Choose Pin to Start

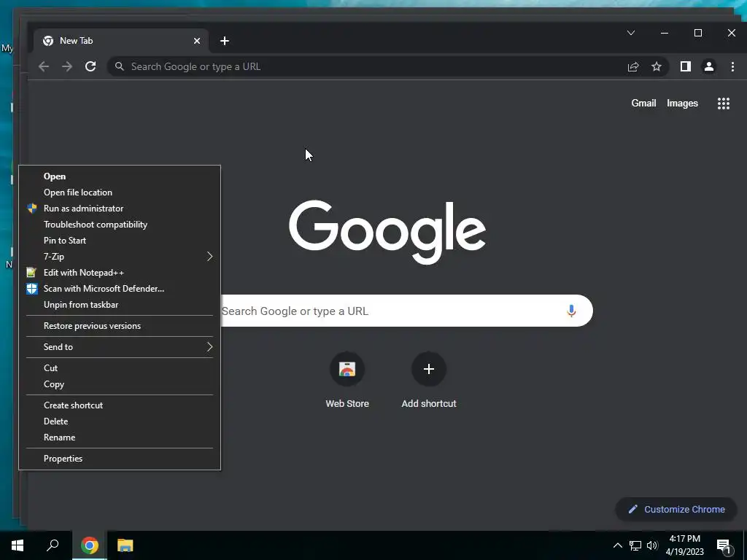tap(120, 241)
